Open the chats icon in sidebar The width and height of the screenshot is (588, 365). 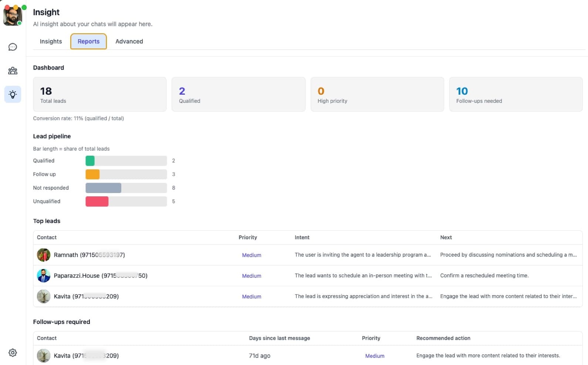tap(13, 47)
